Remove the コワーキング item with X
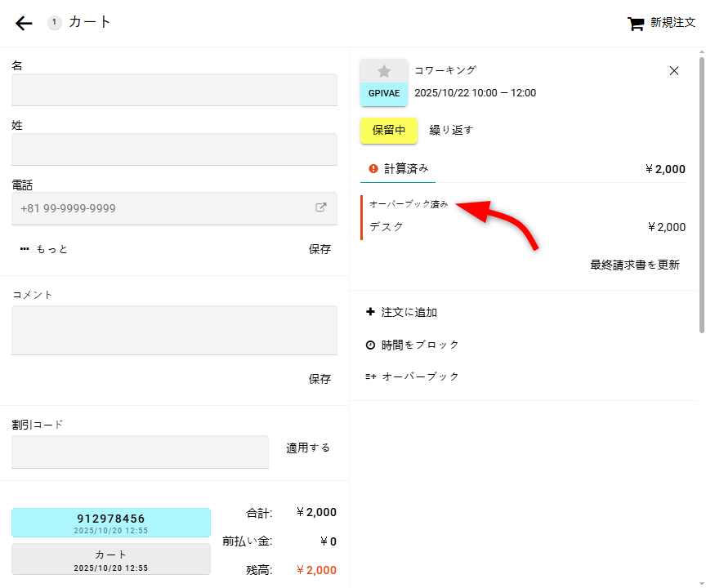The height and width of the screenshot is (588, 706). (x=674, y=71)
